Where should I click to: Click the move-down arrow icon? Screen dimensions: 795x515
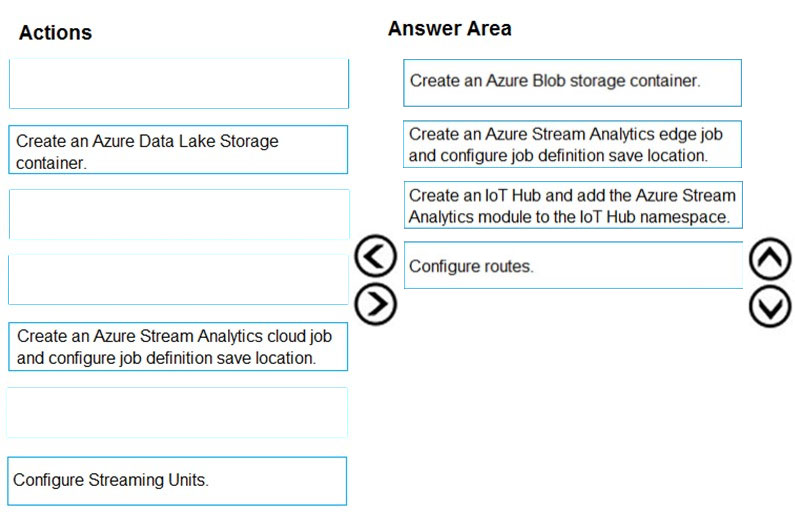tap(770, 306)
